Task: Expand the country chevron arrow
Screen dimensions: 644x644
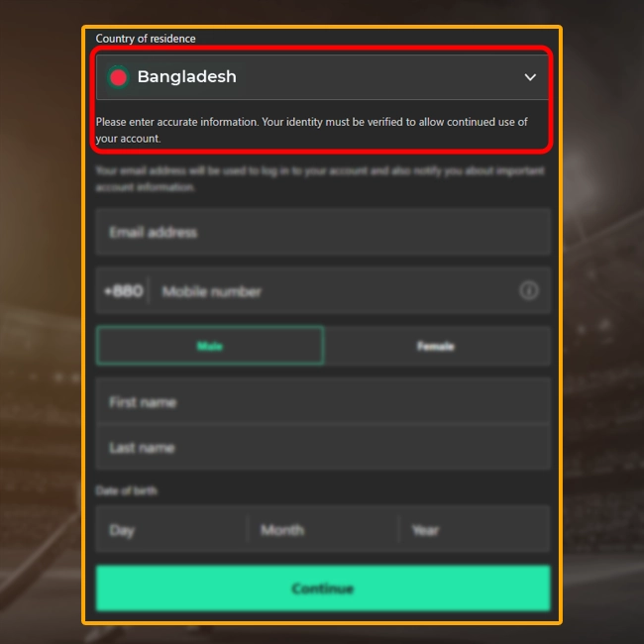Action: [530, 77]
